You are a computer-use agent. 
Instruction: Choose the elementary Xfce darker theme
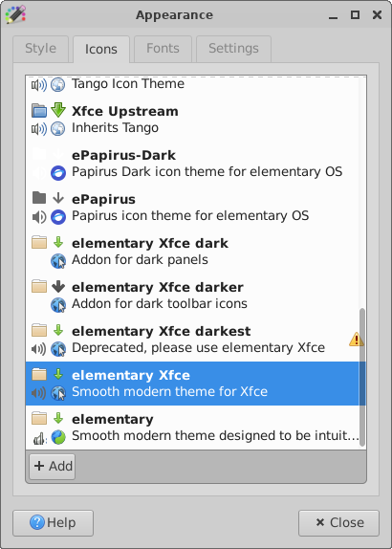(195, 296)
